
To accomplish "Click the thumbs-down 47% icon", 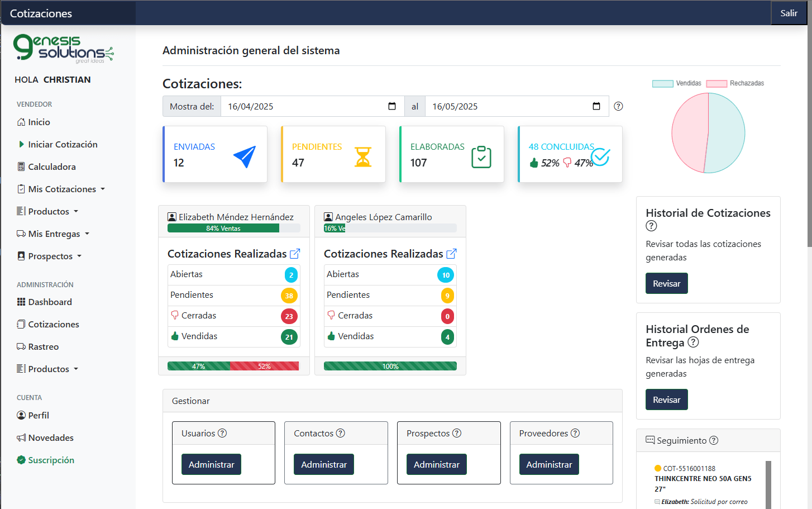I will point(567,163).
